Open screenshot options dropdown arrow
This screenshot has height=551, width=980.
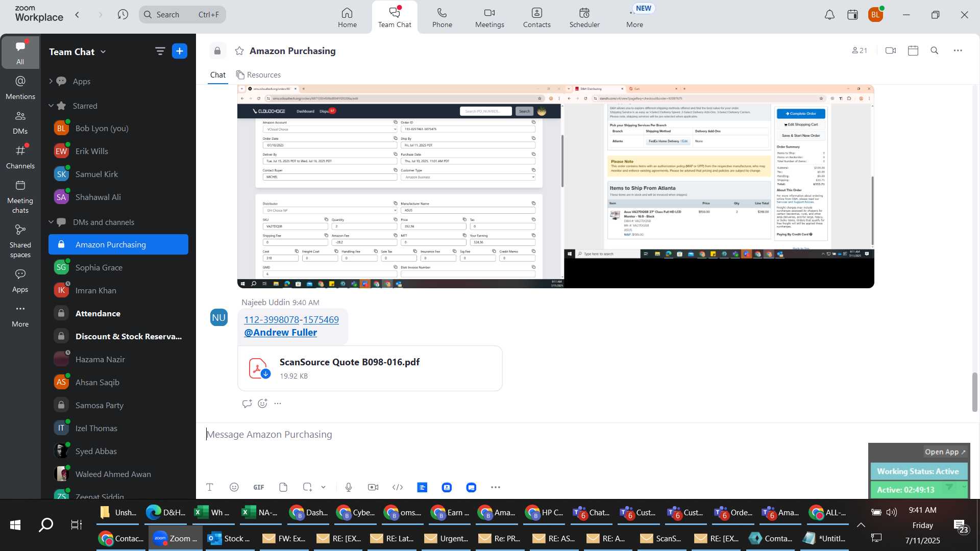324,487
